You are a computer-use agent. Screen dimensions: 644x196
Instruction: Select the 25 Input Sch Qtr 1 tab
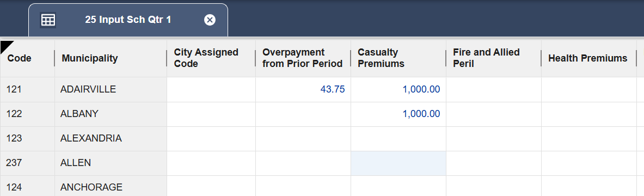click(x=128, y=20)
